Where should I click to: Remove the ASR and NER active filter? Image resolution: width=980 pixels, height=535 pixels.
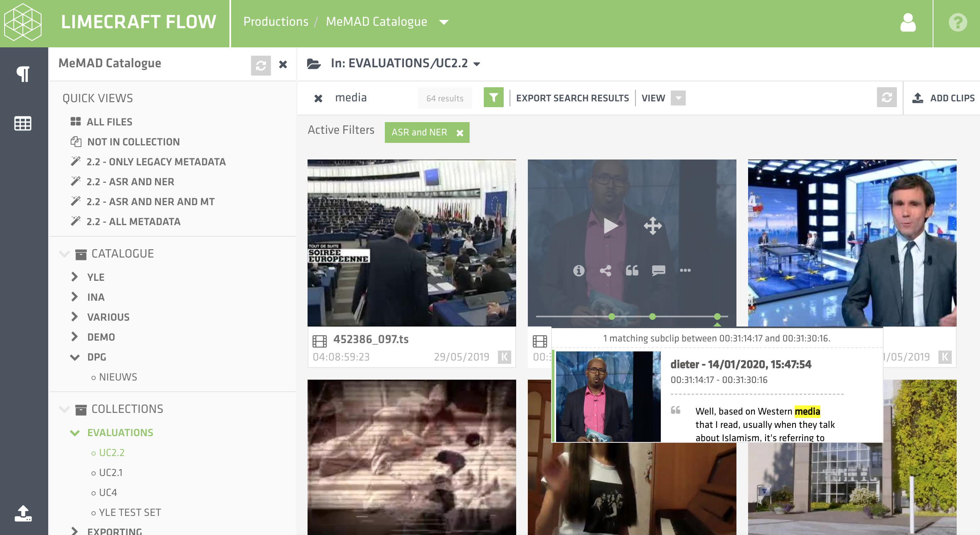pos(460,133)
